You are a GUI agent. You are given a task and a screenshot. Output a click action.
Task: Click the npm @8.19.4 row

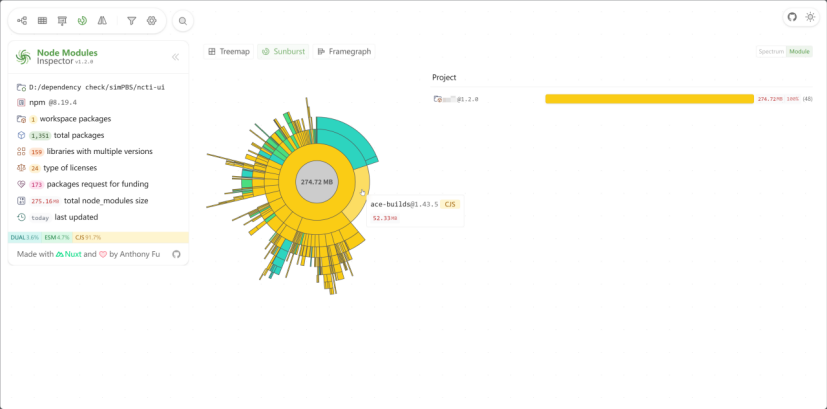tap(53, 102)
